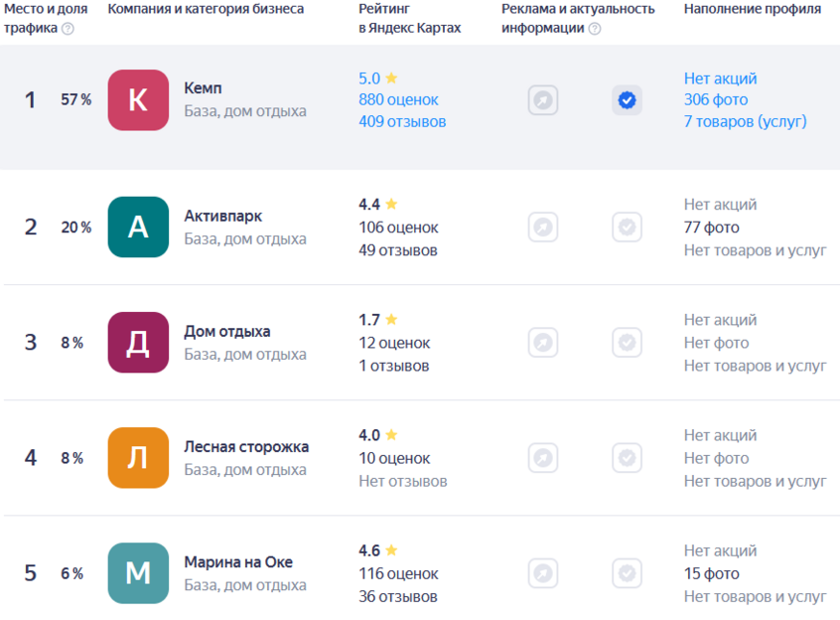The image size is (840, 620).
Task: Click the help icon next to Реклама и актуальность информации
Action: (x=595, y=29)
